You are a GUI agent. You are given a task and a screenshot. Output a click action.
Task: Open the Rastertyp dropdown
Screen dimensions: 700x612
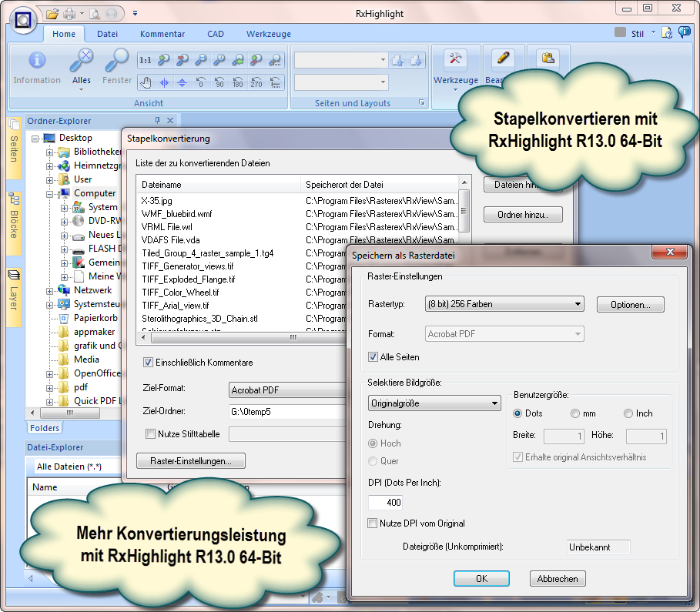(504, 305)
